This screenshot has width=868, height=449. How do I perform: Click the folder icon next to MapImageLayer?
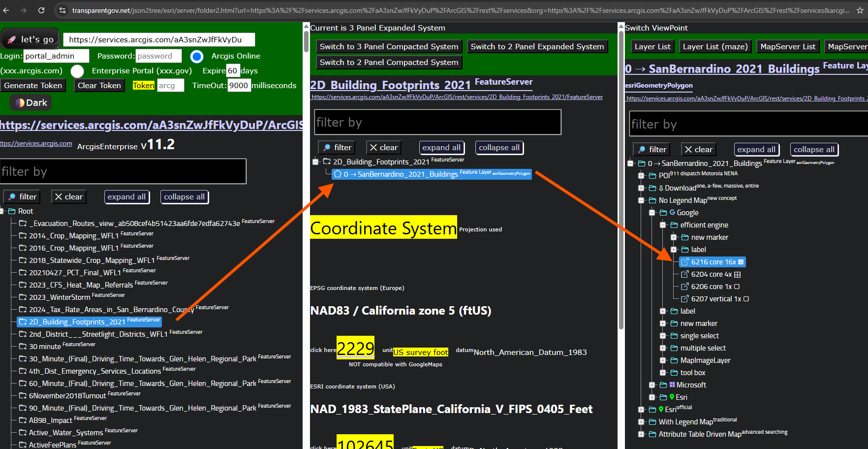click(x=674, y=360)
